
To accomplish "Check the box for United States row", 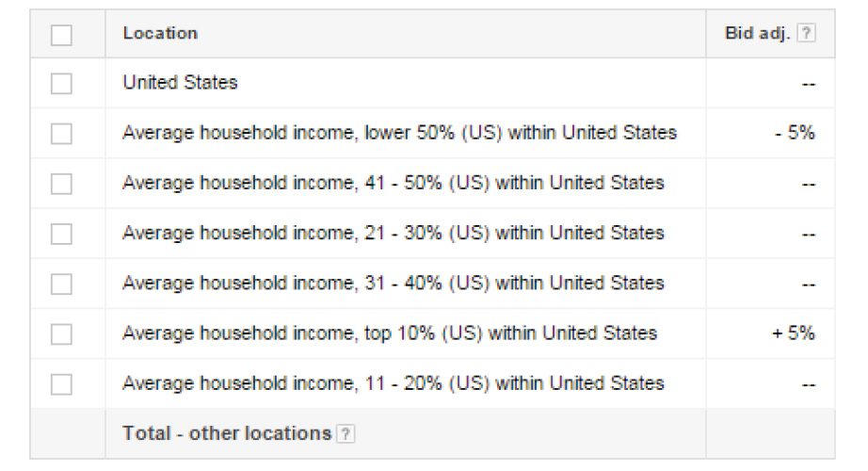I will tap(61, 84).
